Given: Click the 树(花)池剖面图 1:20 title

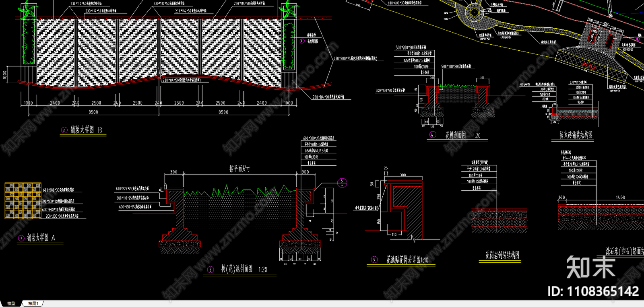Looking at the screenshot, I should (x=244, y=269).
